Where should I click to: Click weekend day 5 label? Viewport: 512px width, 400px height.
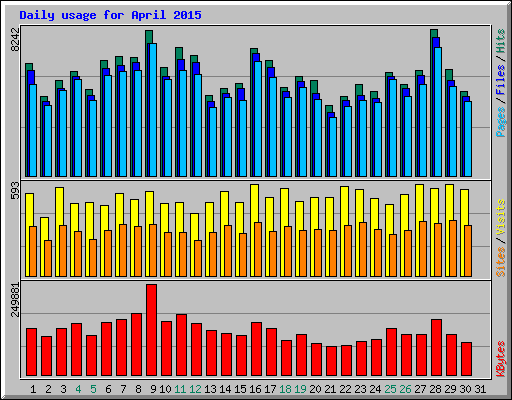point(93,389)
